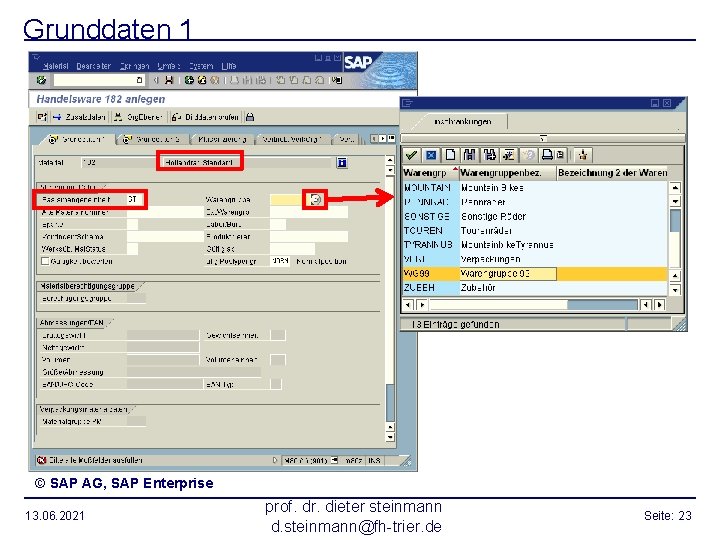The image size is (720, 540).
Task: Click the Bezeichnung 2 der Waren column header
Action: [x=613, y=173]
